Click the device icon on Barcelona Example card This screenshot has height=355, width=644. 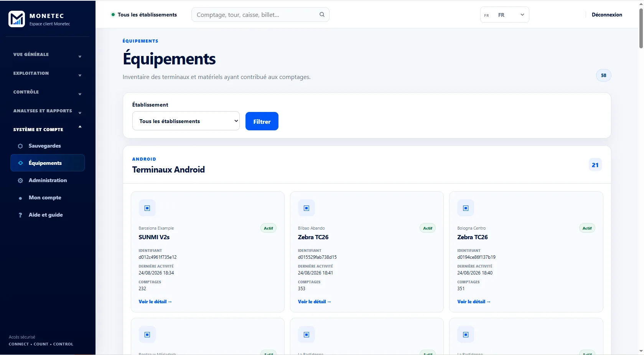(147, 208)
